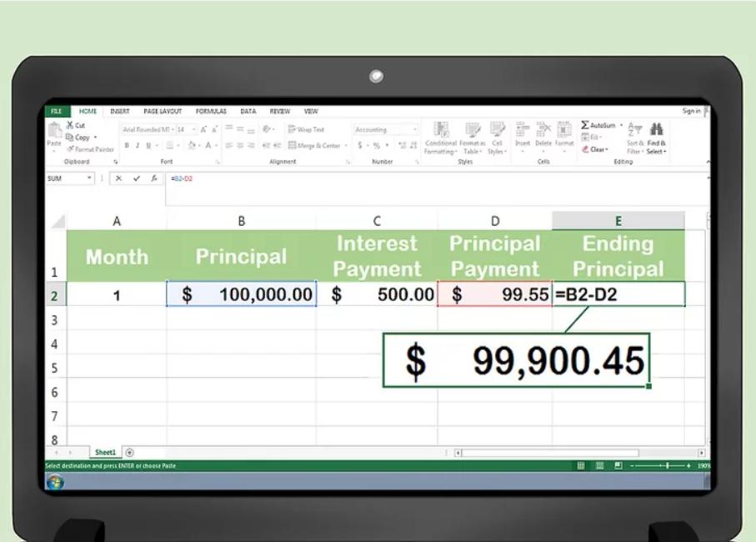
Task: Open Find & Select binoculars
Action: pyautogui.click(x=656, y=129)
